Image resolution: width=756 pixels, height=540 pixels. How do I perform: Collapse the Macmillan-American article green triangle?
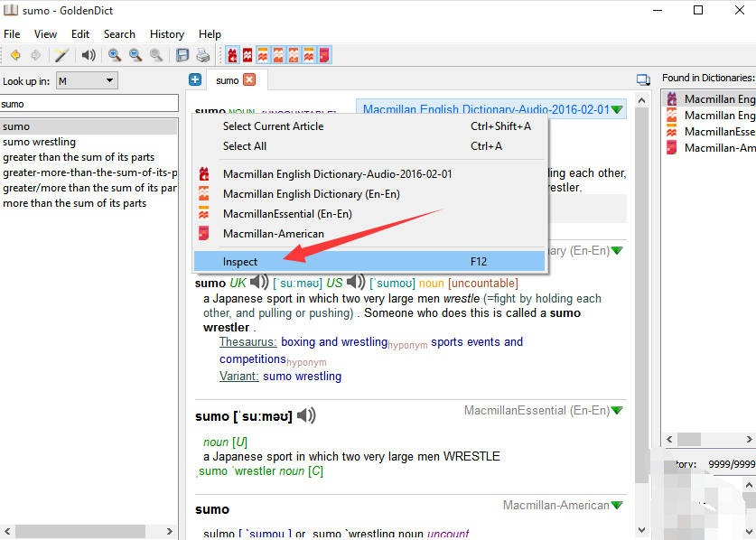617,506
